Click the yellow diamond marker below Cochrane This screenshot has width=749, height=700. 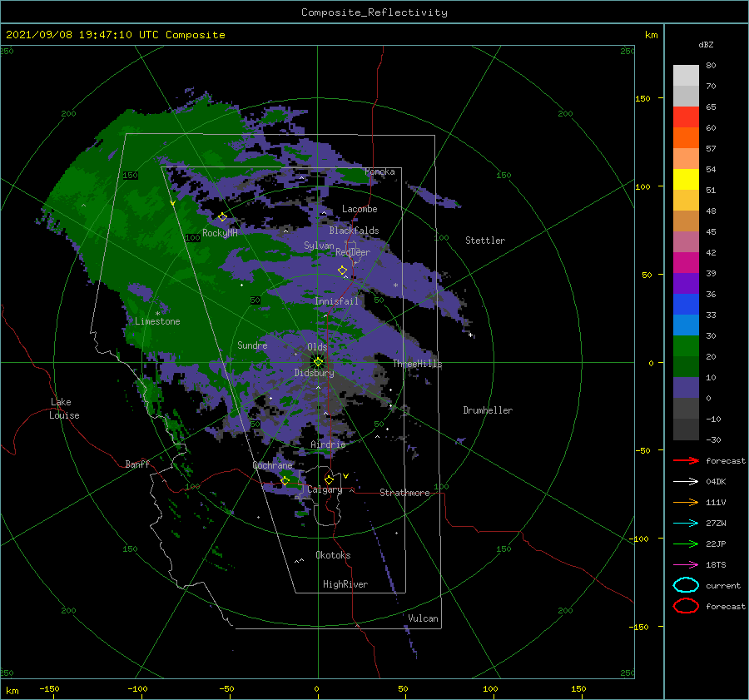coord(285,480)
